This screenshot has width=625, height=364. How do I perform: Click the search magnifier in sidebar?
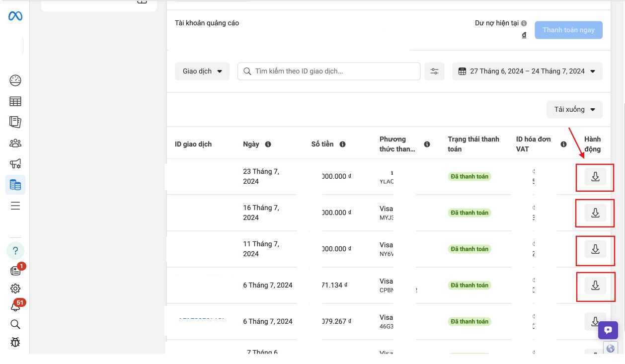[x=15, y=324]
